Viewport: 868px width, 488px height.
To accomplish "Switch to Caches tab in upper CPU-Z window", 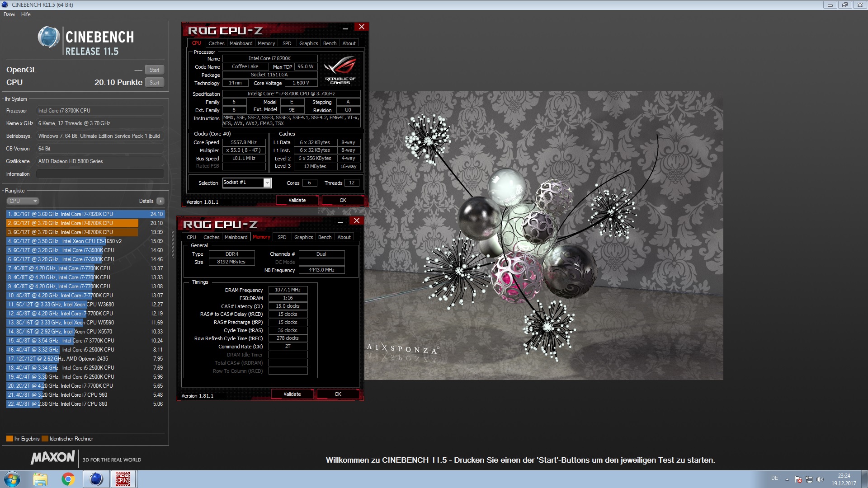I will [216, 43].
